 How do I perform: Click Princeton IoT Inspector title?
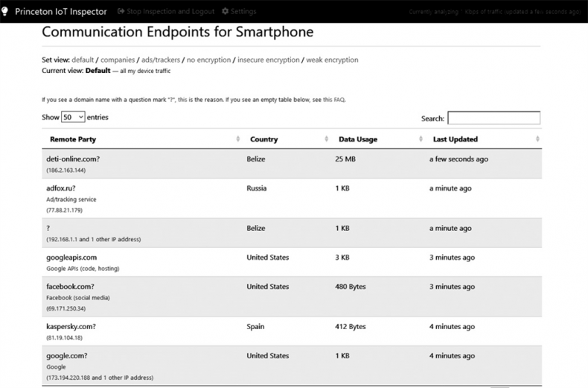click(x=60, y=12)
